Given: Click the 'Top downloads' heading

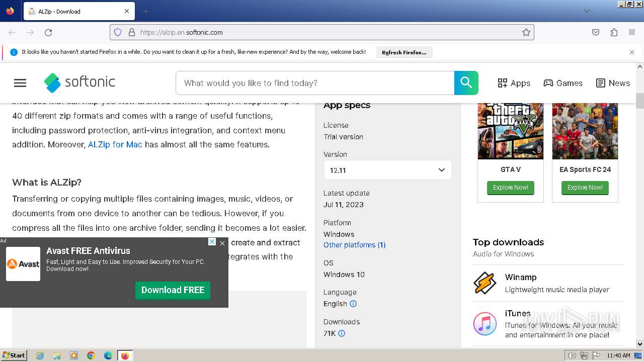Looking at the screenshot, I should click(x=508, y=242).
